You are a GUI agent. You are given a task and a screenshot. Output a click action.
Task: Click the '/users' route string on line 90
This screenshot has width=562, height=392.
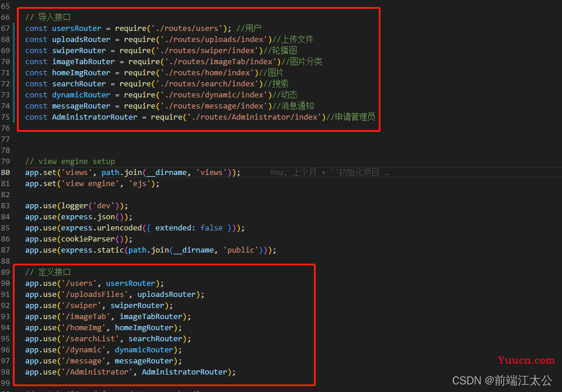[79, 283]
